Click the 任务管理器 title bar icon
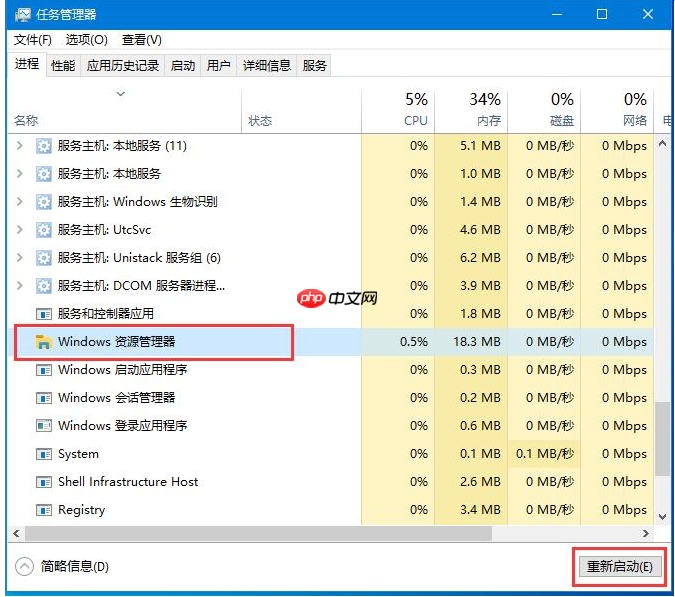Screen dimensions: 675x597 click(x=22, y=15)
